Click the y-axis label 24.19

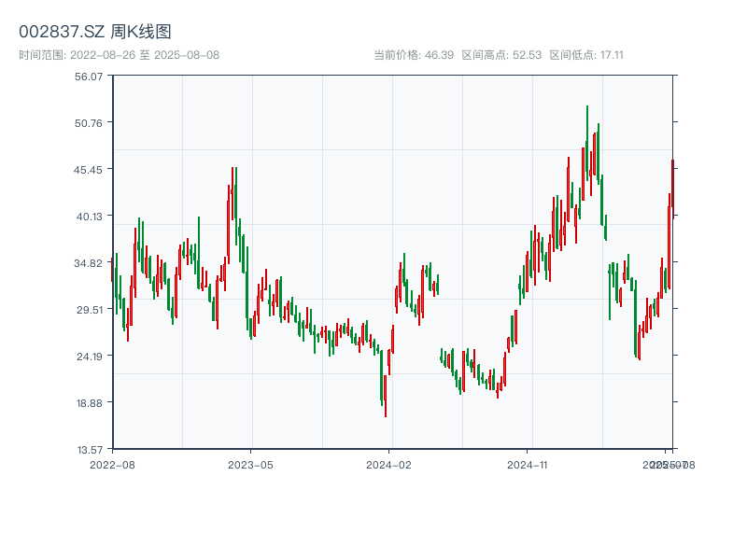coord(90,357)
